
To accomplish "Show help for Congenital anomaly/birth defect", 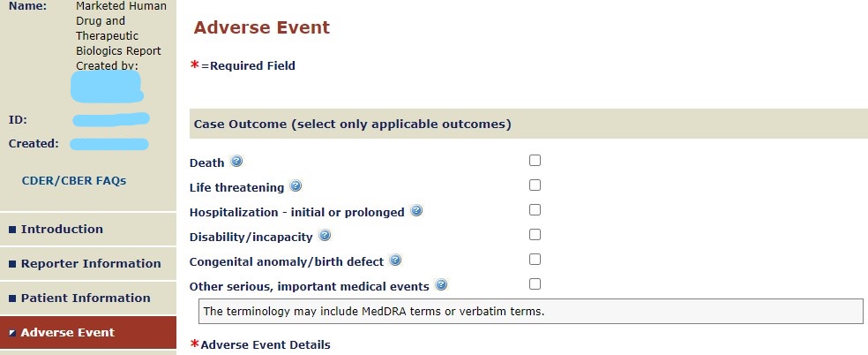I will point(395,261).
